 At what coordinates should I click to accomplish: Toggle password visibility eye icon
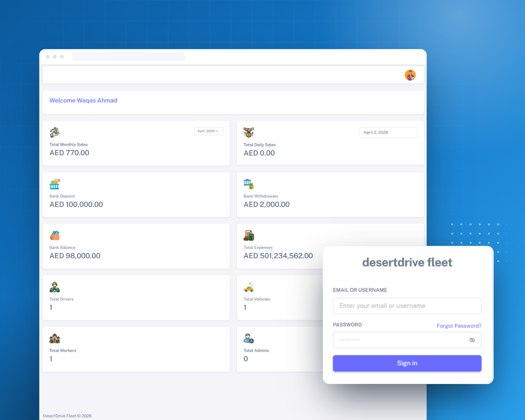[472, 340]
